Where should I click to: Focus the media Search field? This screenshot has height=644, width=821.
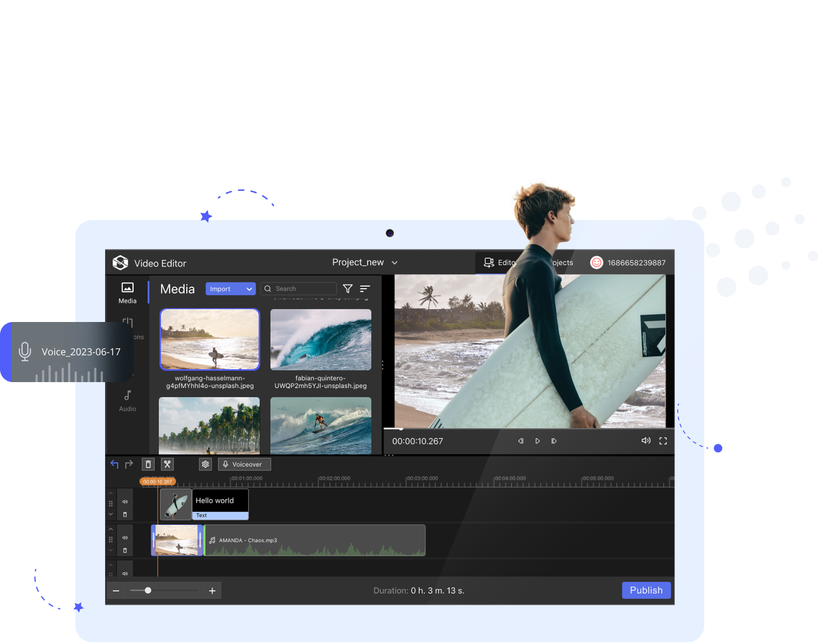point(298,289)
